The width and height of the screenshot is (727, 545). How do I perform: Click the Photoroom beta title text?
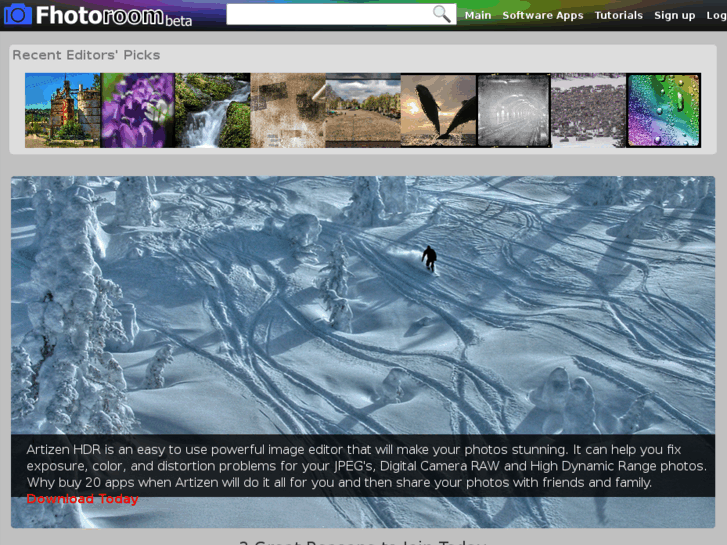tap(114, 16)
